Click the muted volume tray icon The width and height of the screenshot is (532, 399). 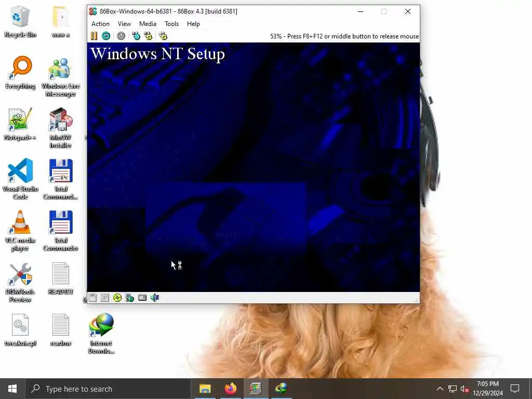(x=465, y=389)
